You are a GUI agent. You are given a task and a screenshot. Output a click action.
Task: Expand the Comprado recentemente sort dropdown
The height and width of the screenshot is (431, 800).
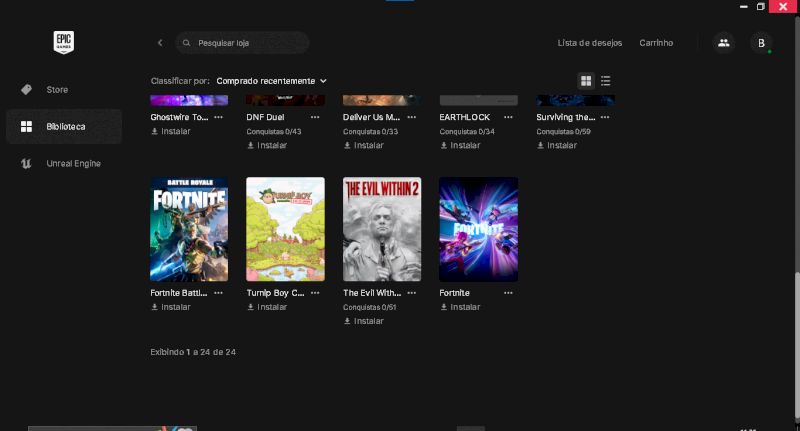tap(271, 81)
